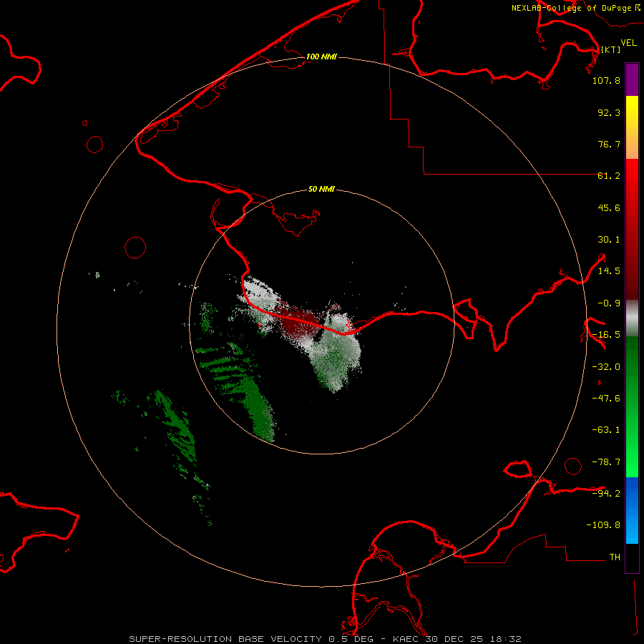The width and height of the screenshot is (644, 644).
Task: Click the [KT] units label
Action: tap(611, 49)
